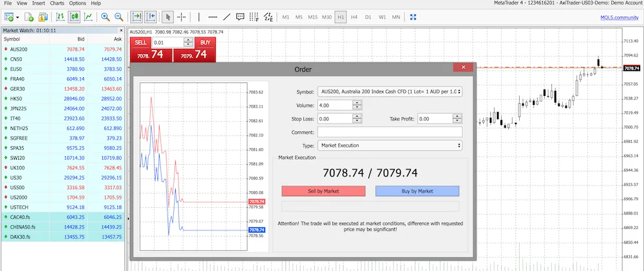Screen dimensions: 644x271
Task: Switch to the M15 timeframe
Action: coord(312,17)
